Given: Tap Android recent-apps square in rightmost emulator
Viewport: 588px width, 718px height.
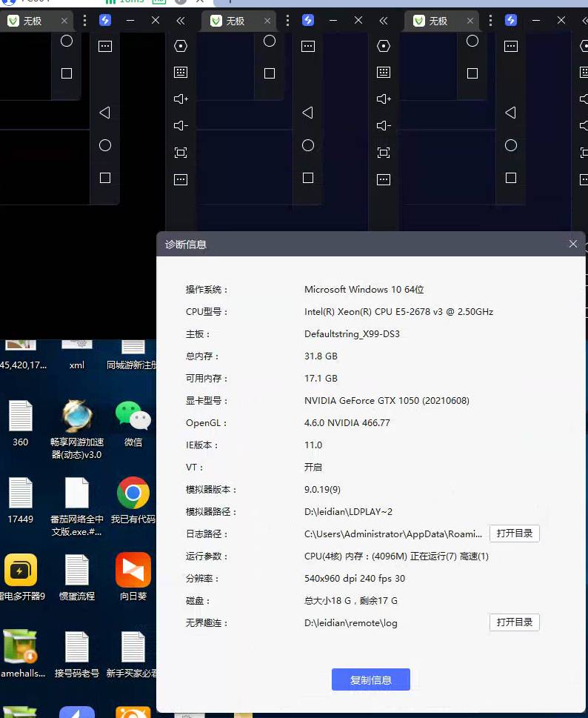Looking at the screenshot, I should click(x=511, y=178).
